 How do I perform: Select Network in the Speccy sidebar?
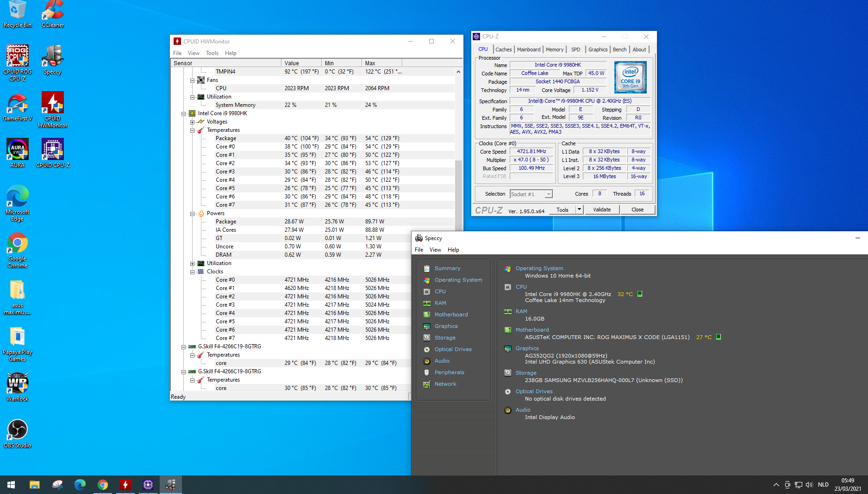point(445,384)
